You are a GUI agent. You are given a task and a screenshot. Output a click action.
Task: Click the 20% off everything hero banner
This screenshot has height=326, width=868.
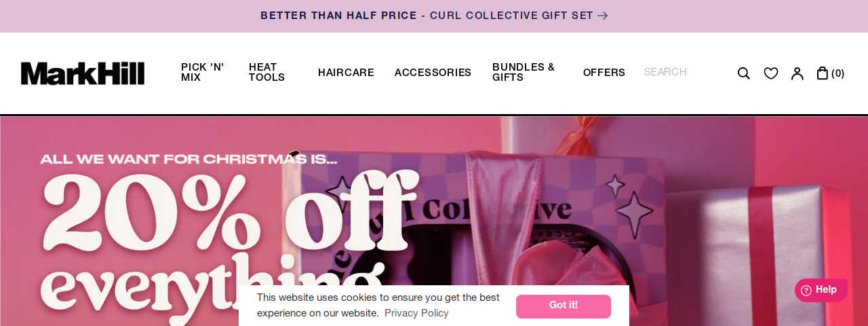coord(434,221)
